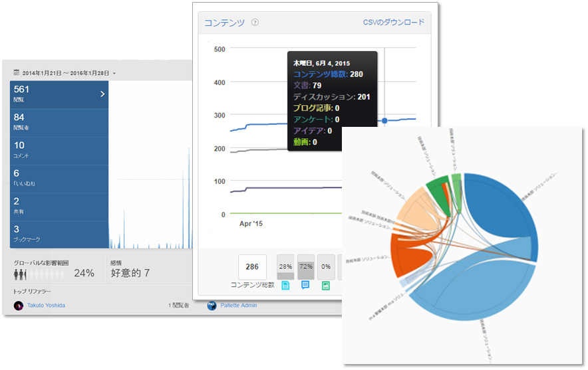The image size is (588, 370).
Task: Show the 3 ブックマーク metric
Action: (x=59, y=234)
